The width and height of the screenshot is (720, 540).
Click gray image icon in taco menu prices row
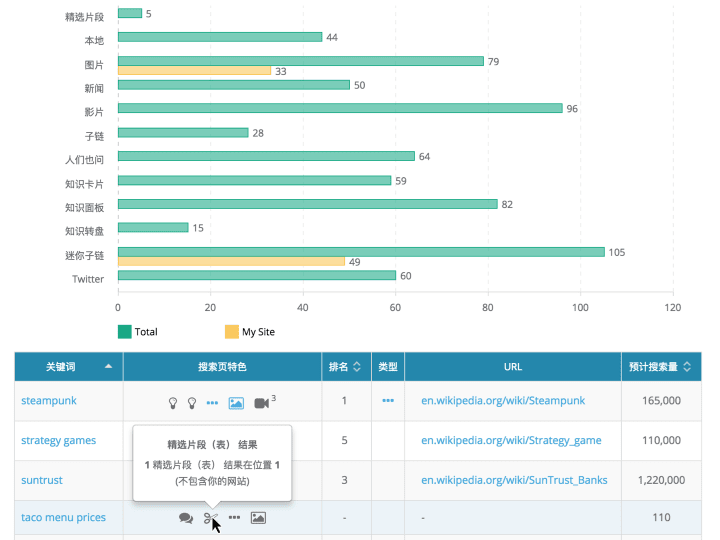(258, 518)
